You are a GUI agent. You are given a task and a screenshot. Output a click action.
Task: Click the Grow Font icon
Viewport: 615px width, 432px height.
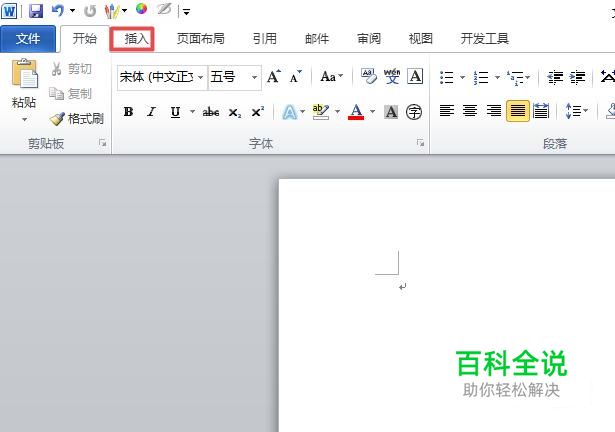tap(273, 77)
